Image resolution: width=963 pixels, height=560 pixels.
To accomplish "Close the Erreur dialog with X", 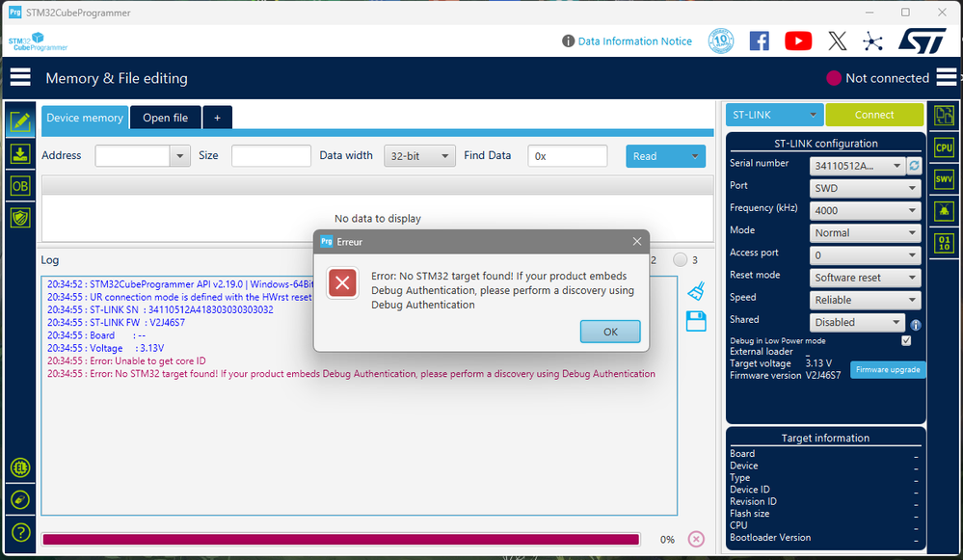I will pyautogui.click(x=637, y=241).
